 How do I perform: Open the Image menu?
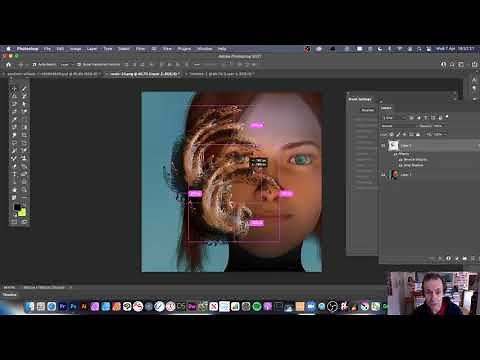(75, 49)
